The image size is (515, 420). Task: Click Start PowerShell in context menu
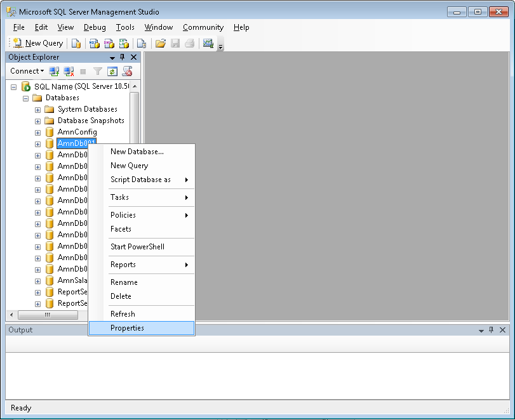click(x=142, y=247)
